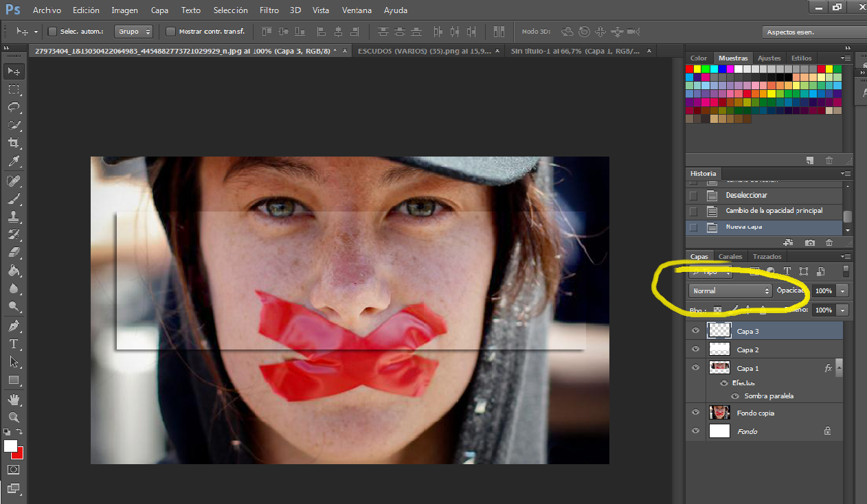Select the Eyedropper tool
The width and height of the screenshot is (867, 504).
[14, 161]
